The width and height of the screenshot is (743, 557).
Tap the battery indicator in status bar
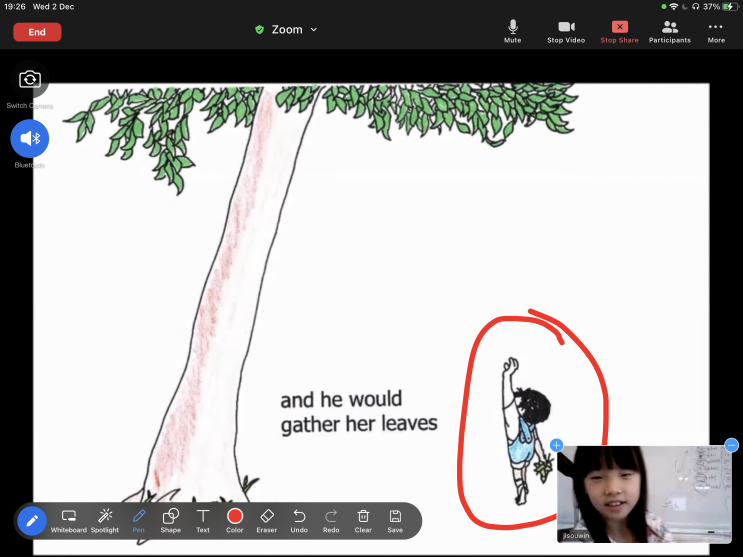click(x=730, y=7)
